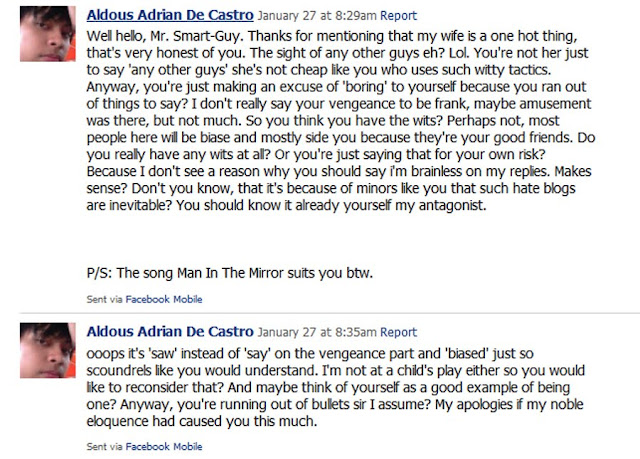Image resolution: width=640 pixels, height=459 pixels.
Task: Click the 'P/S: The song Man In The Mirror' line
Action: pyautogui.click(x=230, y=273)
